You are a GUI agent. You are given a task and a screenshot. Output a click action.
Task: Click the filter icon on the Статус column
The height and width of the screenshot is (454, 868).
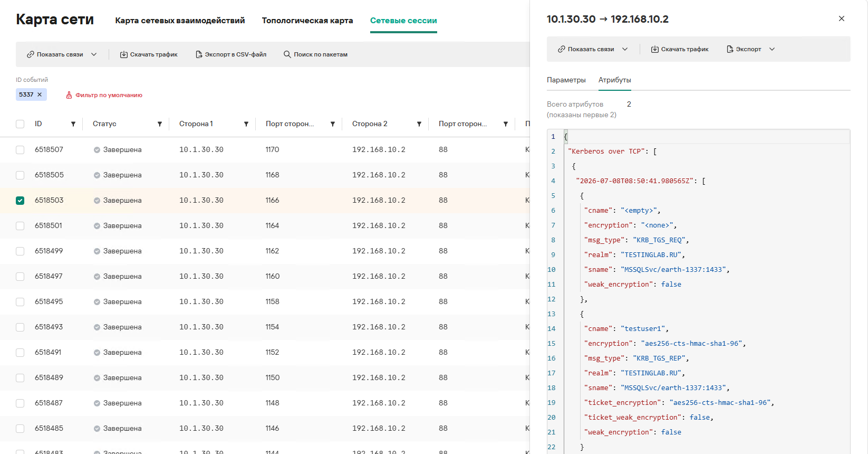pos(160,124)
